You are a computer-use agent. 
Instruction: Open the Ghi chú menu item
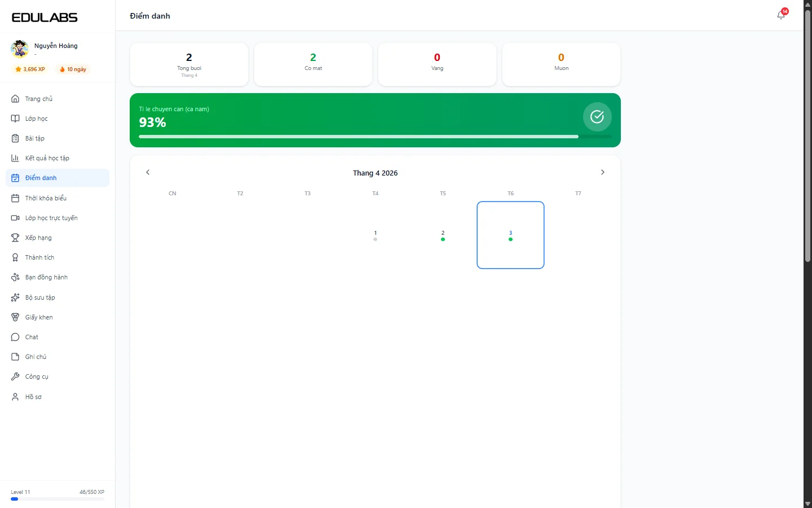point(58,357)
